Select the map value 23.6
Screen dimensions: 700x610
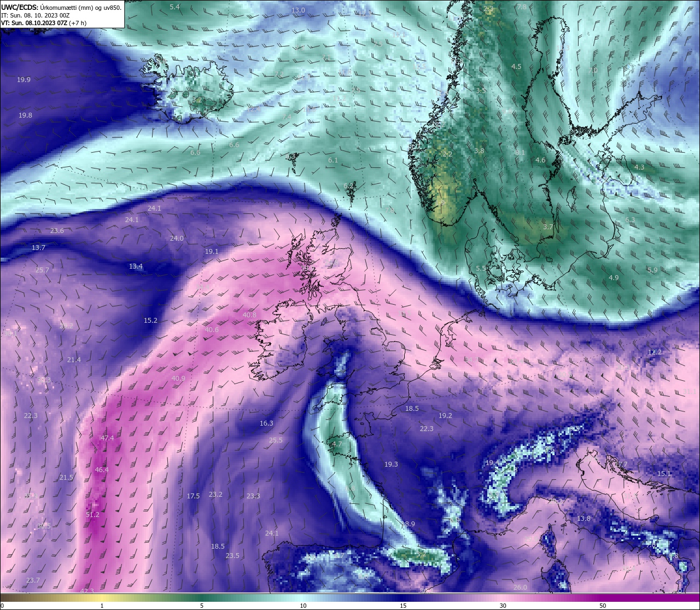tap(57, 230)
